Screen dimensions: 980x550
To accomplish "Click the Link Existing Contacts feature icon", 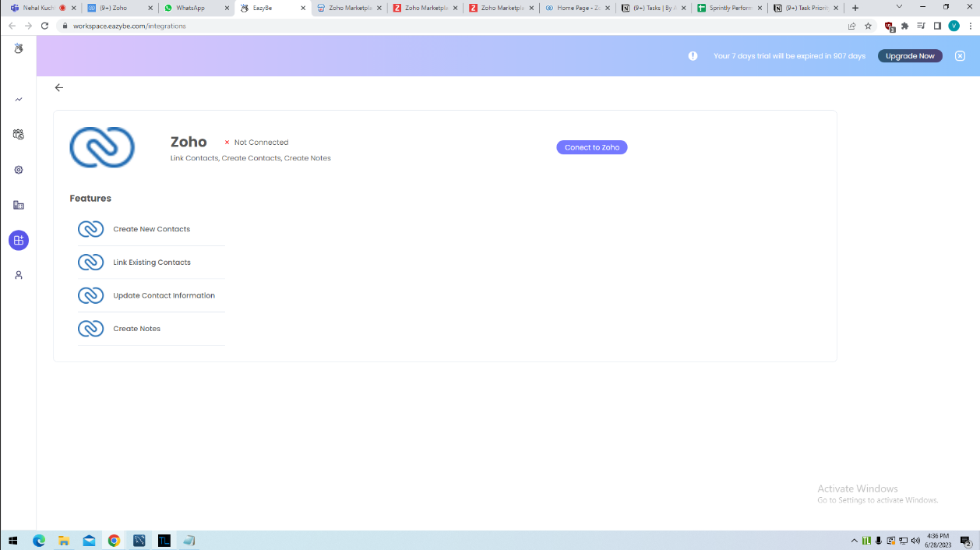I will click(x=91, y=263).
